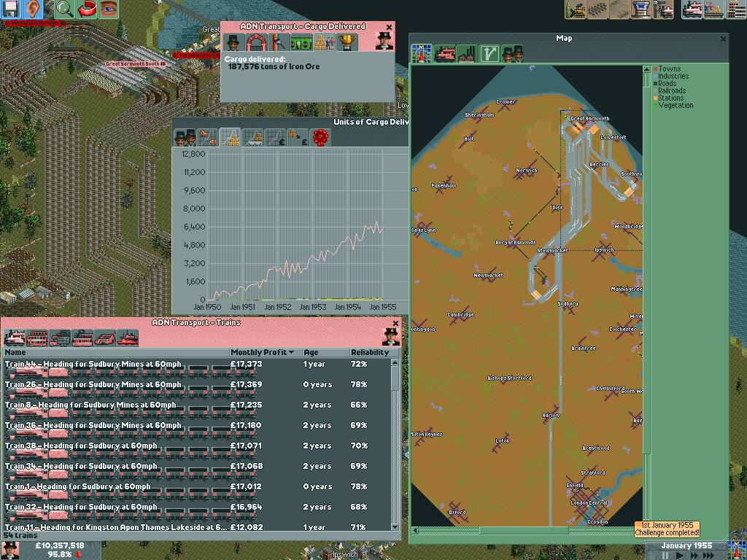Select challenge trophy tab in company window
Image resolution: width=747 pixels, height=560 pixels.
click(347, 42)
